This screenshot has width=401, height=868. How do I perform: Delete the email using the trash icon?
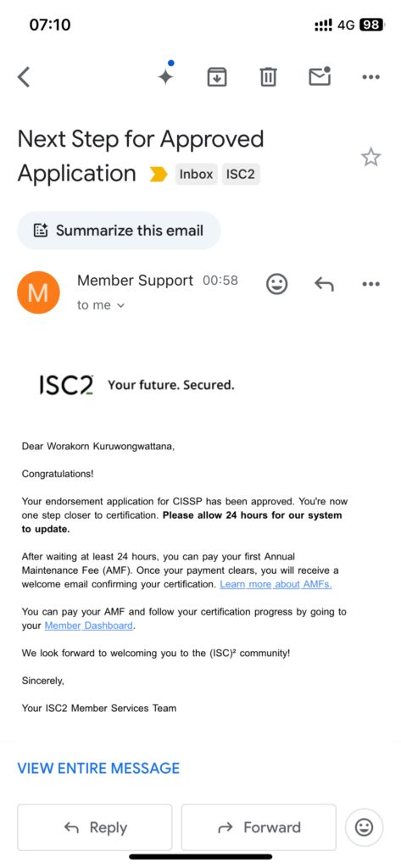(x=268, y=77)
